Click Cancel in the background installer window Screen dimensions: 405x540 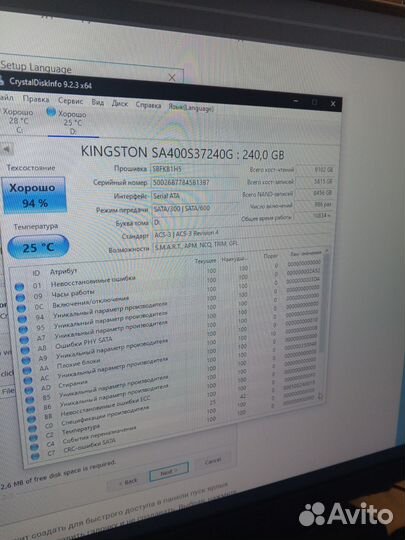click(x=213, y=461)
